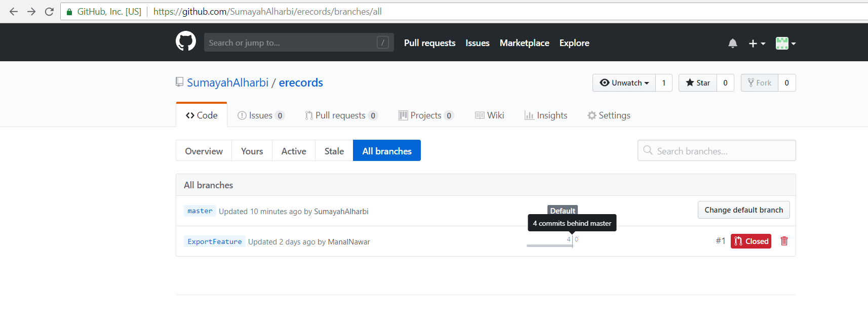The image size is (868, 328).
Task: Click the browser address bar URL
Action: (x=267, y=11)
